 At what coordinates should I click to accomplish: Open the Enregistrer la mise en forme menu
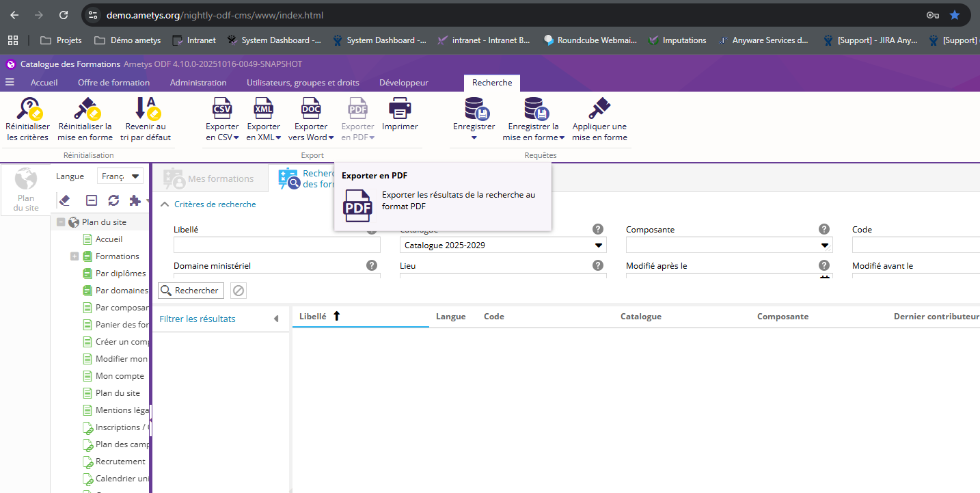coord(533,120)
